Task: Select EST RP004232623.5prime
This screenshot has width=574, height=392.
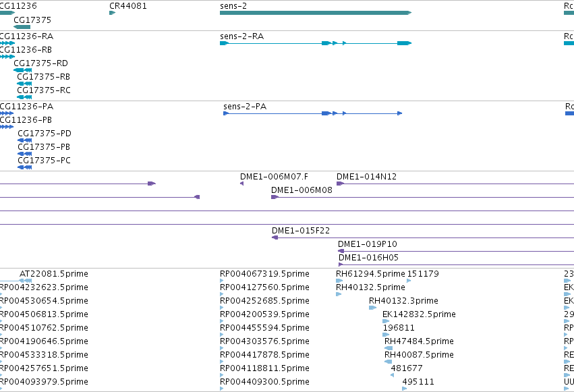Action: [44, 287]
